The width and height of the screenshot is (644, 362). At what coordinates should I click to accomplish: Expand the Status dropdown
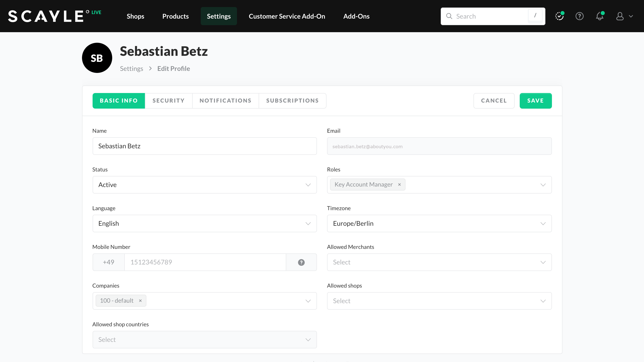pos(204,185)
